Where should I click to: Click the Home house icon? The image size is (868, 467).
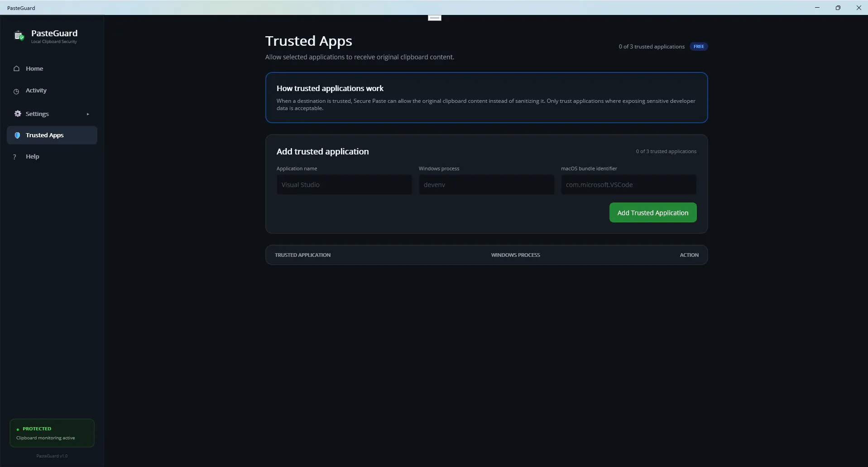(x=16, y=69)
